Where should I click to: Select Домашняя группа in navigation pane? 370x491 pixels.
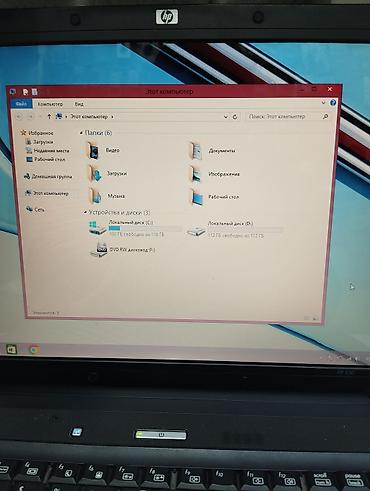coord(52,176)
